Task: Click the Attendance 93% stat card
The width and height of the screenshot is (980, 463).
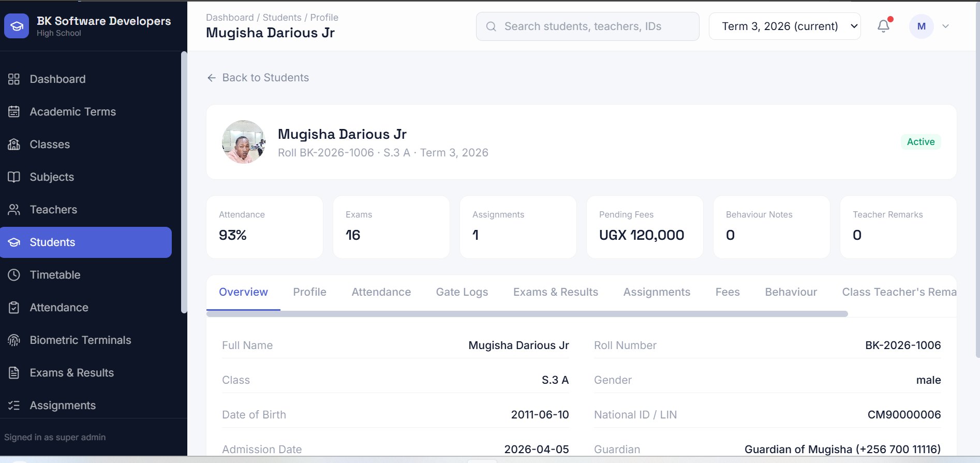Action: coord(264,227)
